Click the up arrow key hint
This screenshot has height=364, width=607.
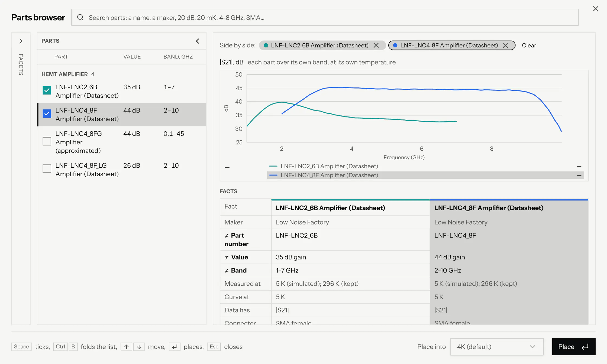point(126,347)
